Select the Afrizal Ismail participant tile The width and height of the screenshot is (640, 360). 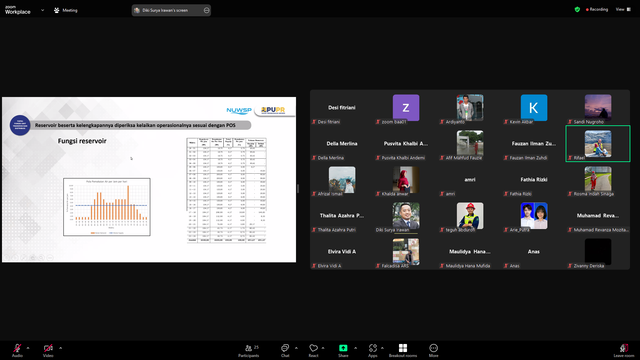click(342, 180)
